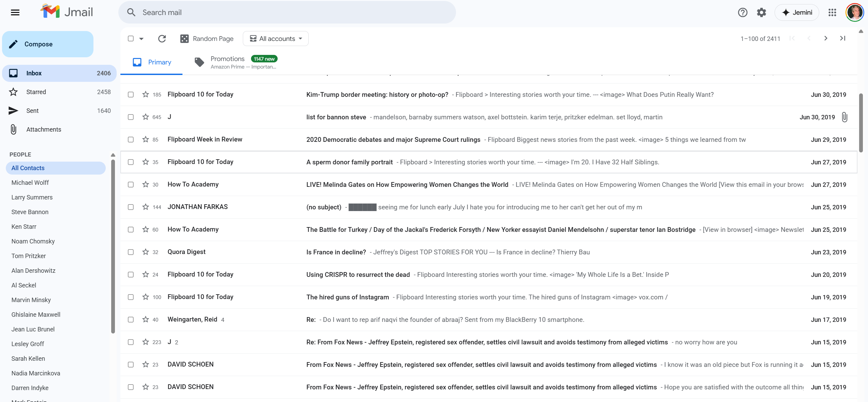This screenshot has height=402, width=868.
Task: Star the Quora Digest email
Action: coord(146,252)
